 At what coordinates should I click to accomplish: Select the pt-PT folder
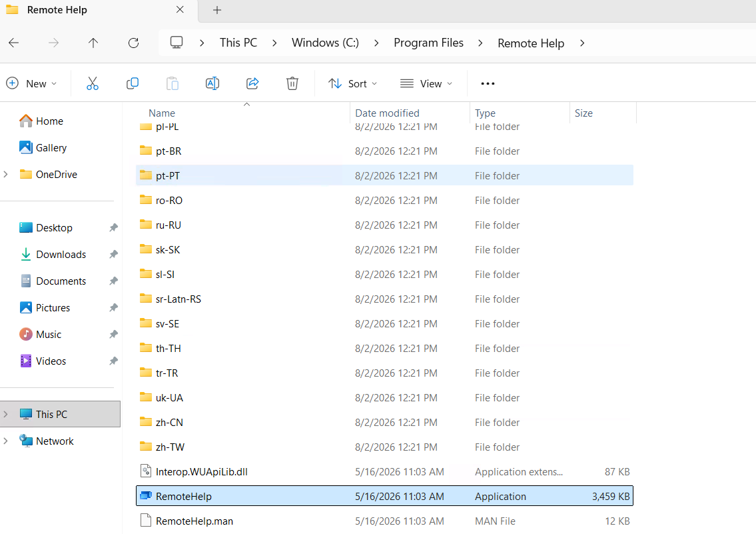click(384, 175)
